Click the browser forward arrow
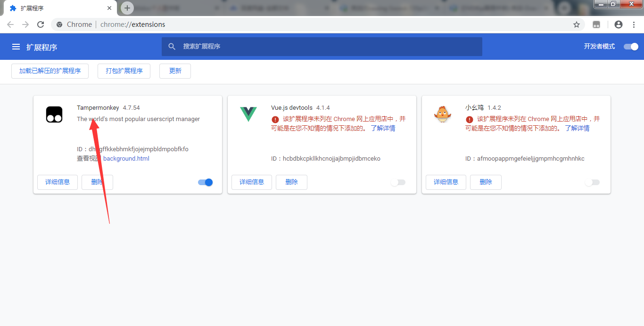The height and width of the screenshot is (326, 644). (25, 24)
